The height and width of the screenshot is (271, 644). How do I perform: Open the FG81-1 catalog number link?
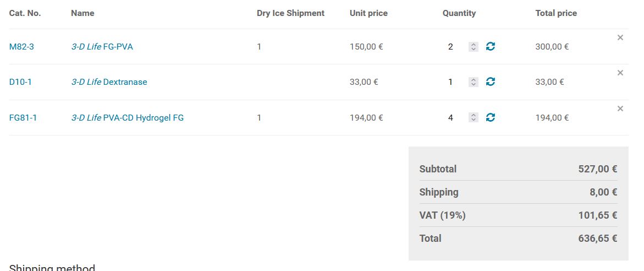tap(23, 117)
